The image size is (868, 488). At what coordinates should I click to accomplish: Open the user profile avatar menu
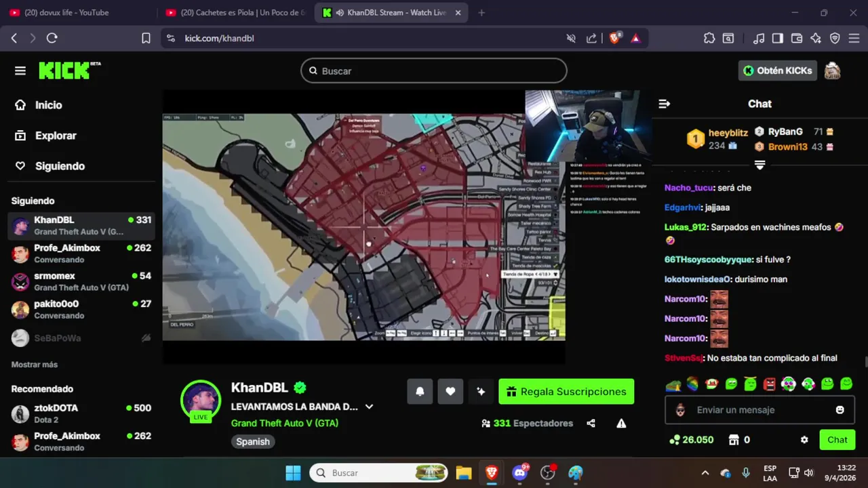832,70
